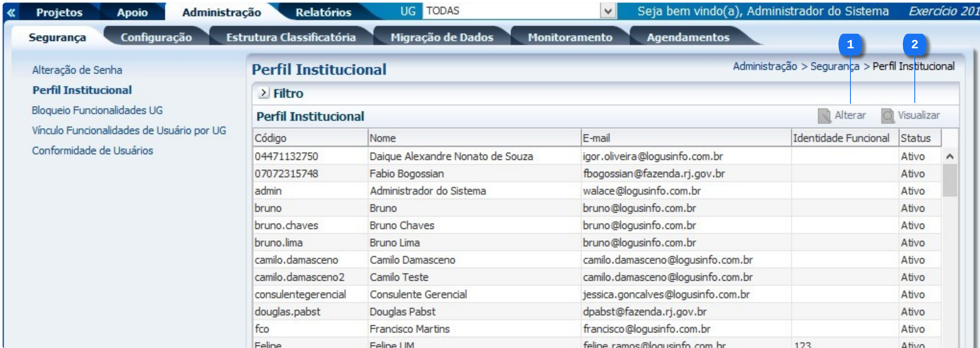Click email francisco@logusinfo.com.br

(x=647, y=329)
